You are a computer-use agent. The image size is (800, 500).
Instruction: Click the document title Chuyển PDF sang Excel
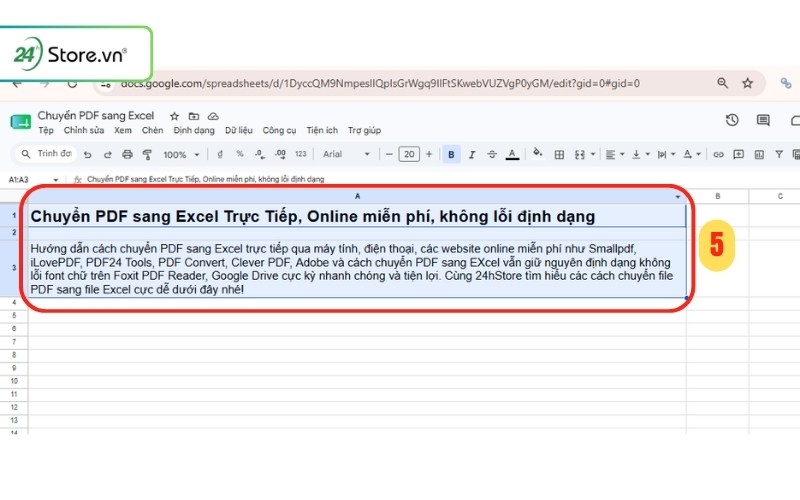coord(96,116)
